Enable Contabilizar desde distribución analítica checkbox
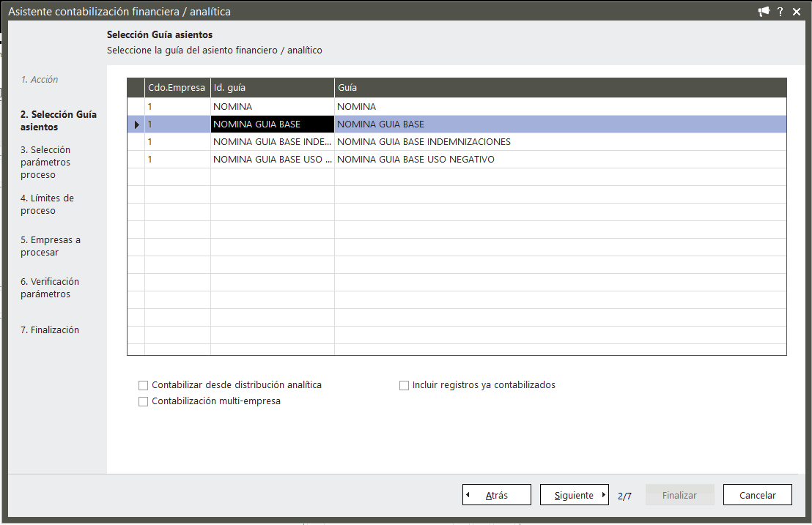This screenshot has width=812, height=525. coord(144,385)
